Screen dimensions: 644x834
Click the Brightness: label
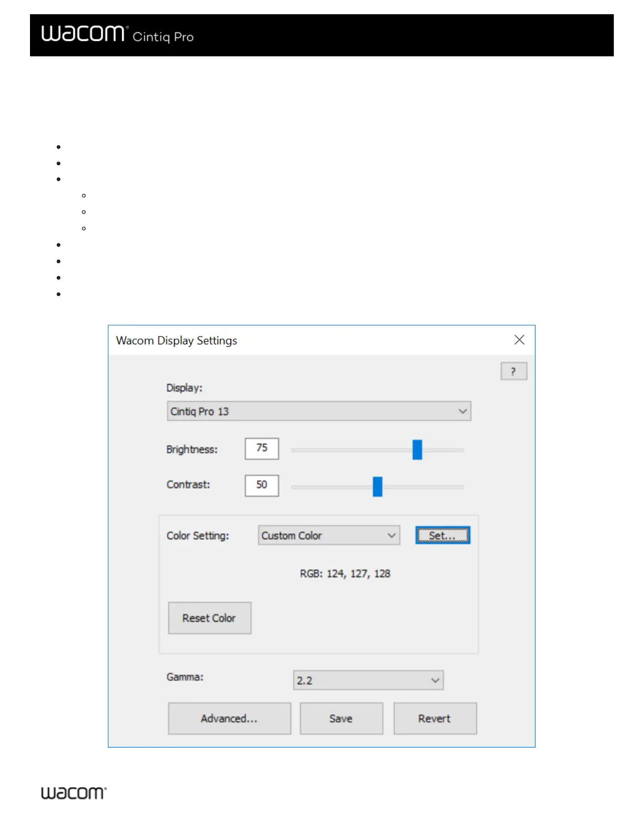(192, 450)
